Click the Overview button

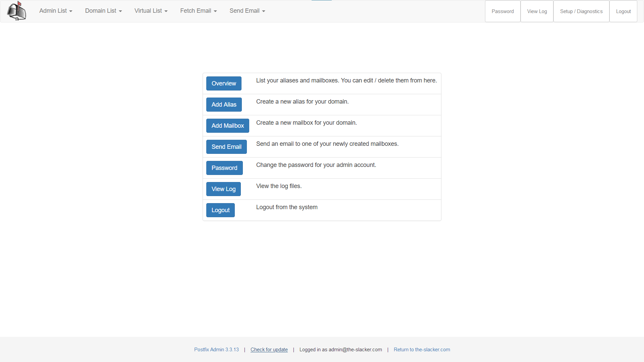(224, 83)
